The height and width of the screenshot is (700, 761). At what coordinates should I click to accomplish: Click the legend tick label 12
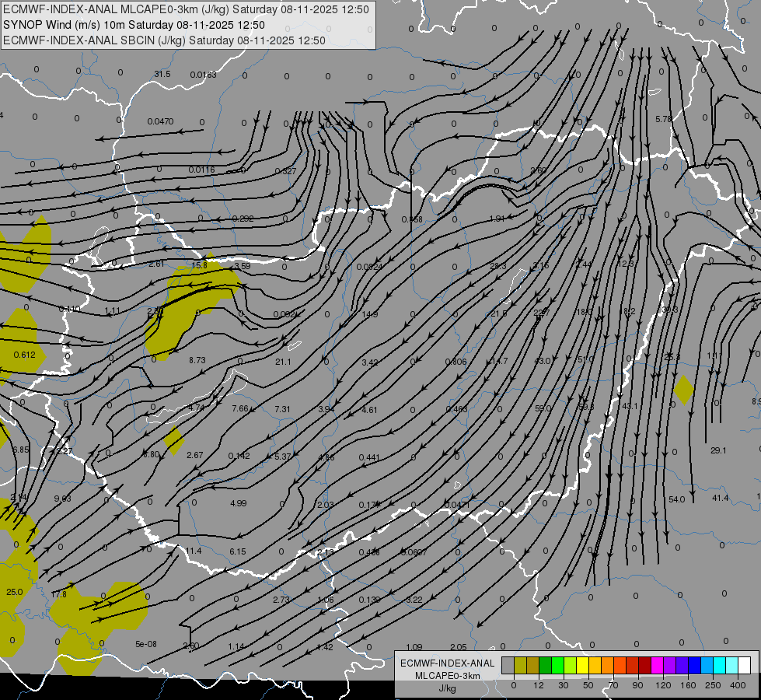pos(539,685)
